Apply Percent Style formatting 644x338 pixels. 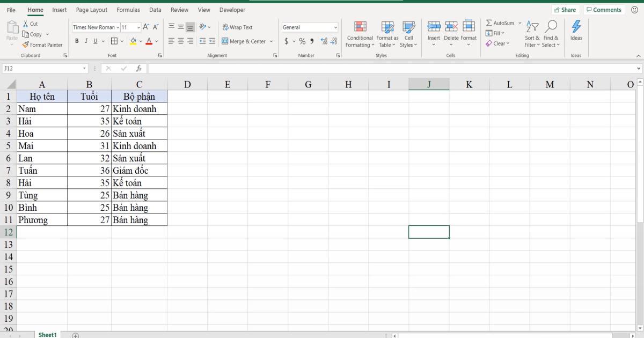[x=302, y=40]
